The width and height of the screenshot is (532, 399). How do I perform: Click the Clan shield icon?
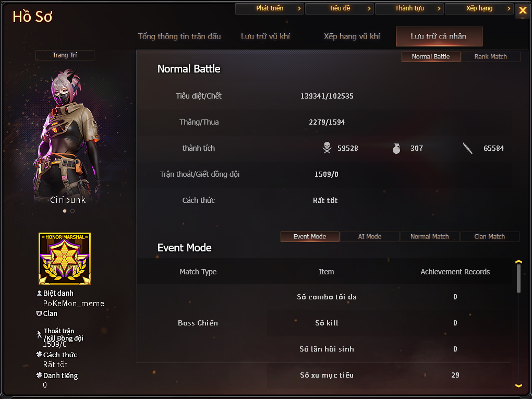click(39, 313)
